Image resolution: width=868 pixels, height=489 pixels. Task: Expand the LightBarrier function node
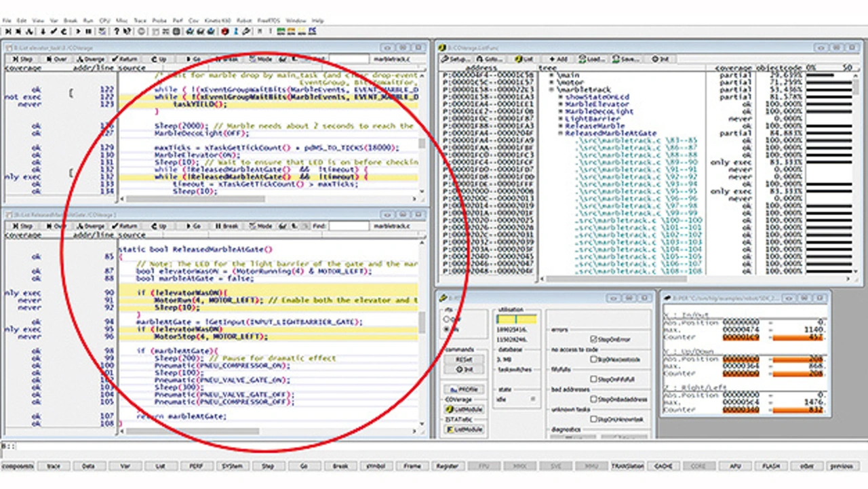point(560,119)
